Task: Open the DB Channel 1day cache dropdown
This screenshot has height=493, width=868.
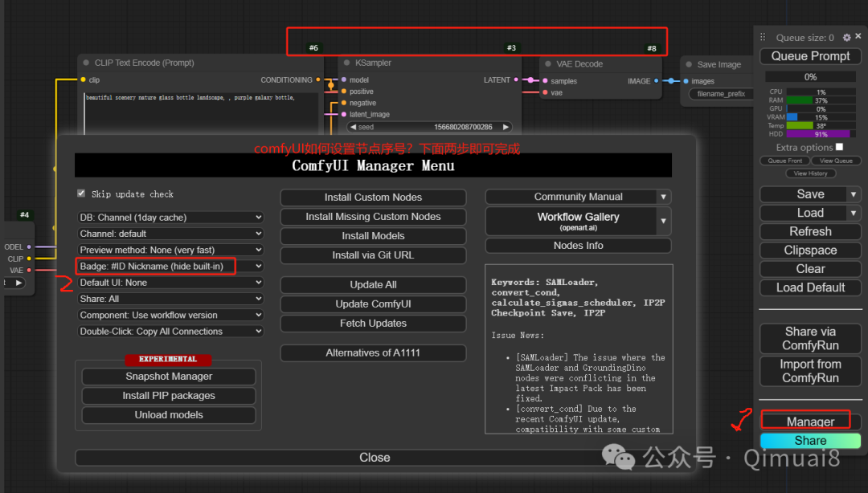Action: pos(170,218)
